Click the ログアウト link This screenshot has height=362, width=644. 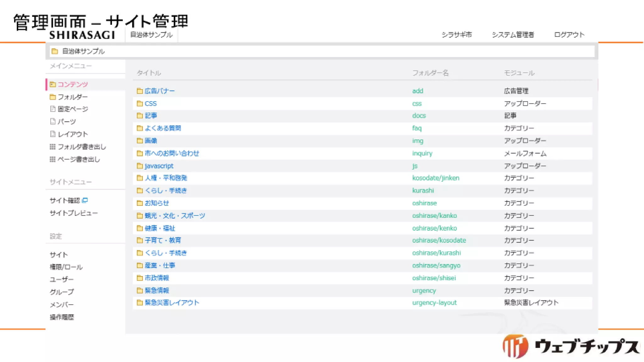pos(569,35)
